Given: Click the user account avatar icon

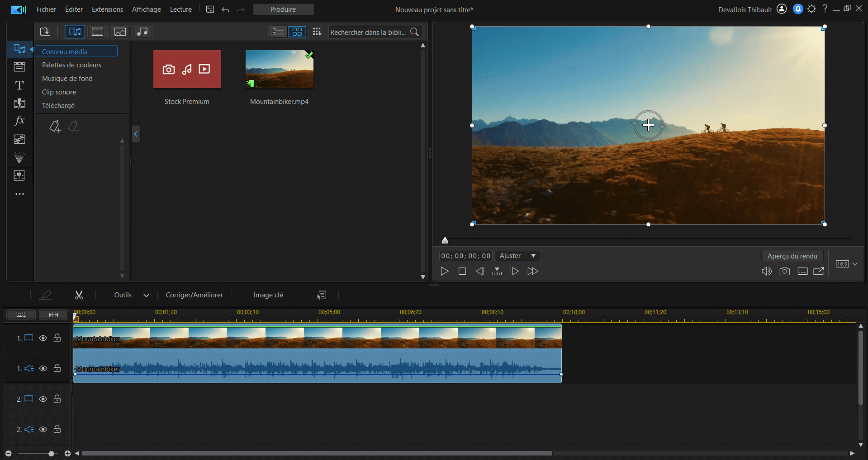Looking at the screenshot, I should [782, 9].
